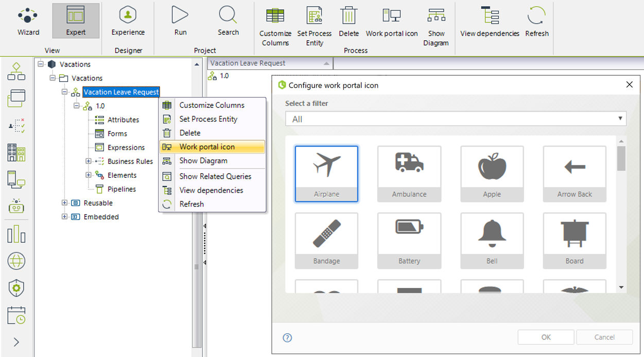Click View dependencies in the ribbon
The image size is (644, 357).
(490, 21)
